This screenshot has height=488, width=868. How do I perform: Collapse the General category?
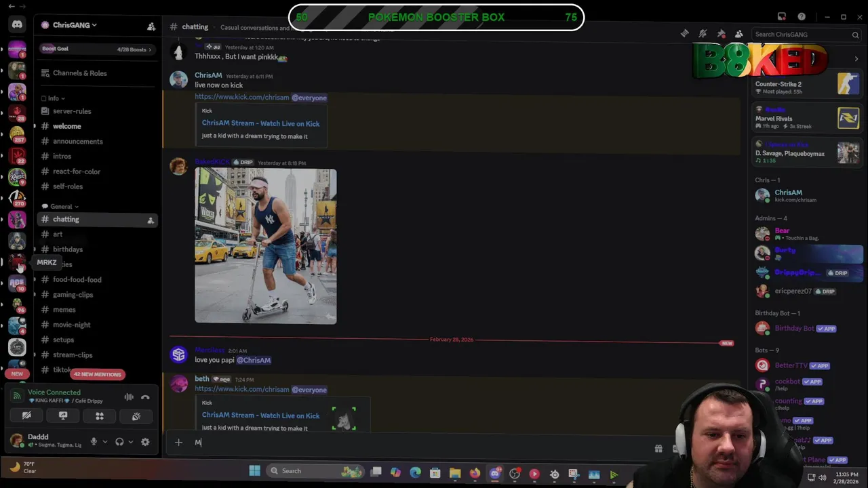pyautogui.click(x=60, y=206)
